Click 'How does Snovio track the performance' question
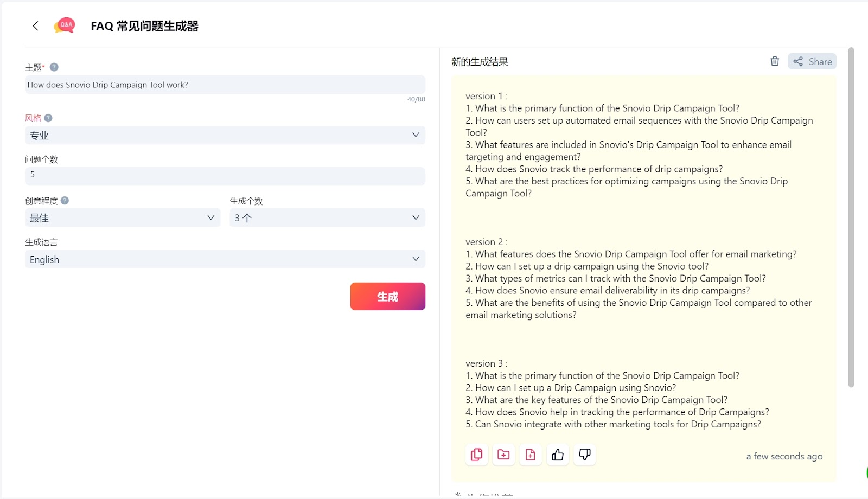Image resolution: width=868 pixels, height=499 pixels. 594,169
